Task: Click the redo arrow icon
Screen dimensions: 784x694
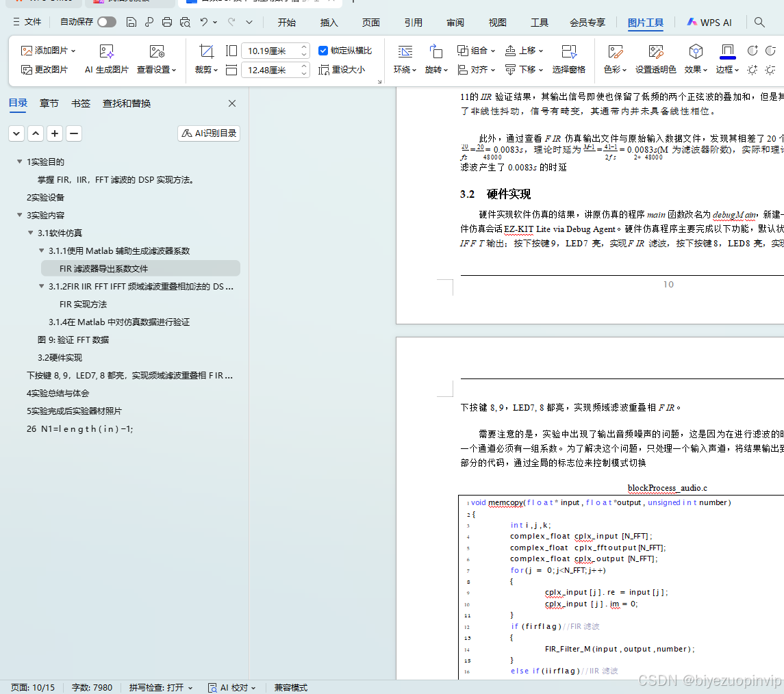Action: pyautogui.click(x=231, y=22)
